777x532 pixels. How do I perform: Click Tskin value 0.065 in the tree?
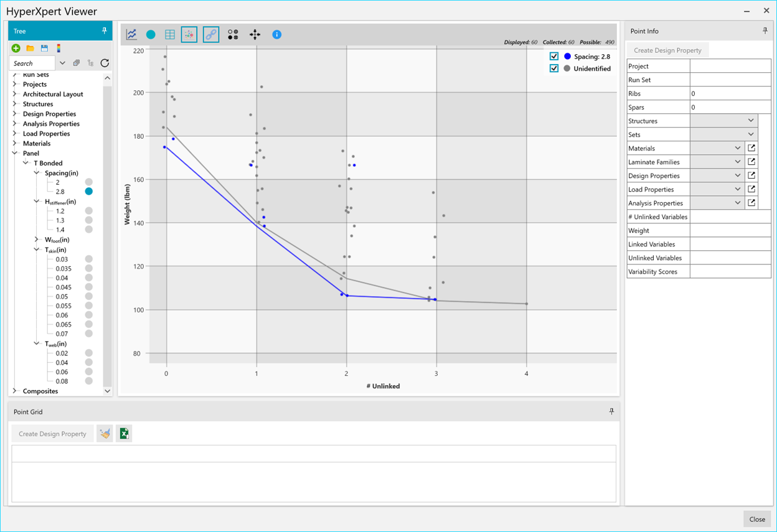[x=64, y=325]
